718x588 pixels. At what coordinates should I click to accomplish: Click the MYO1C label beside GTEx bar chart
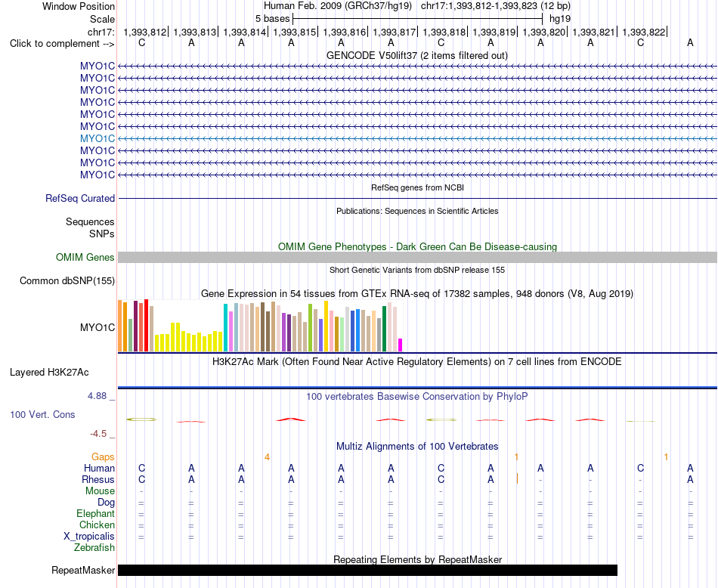click(97, 327)
